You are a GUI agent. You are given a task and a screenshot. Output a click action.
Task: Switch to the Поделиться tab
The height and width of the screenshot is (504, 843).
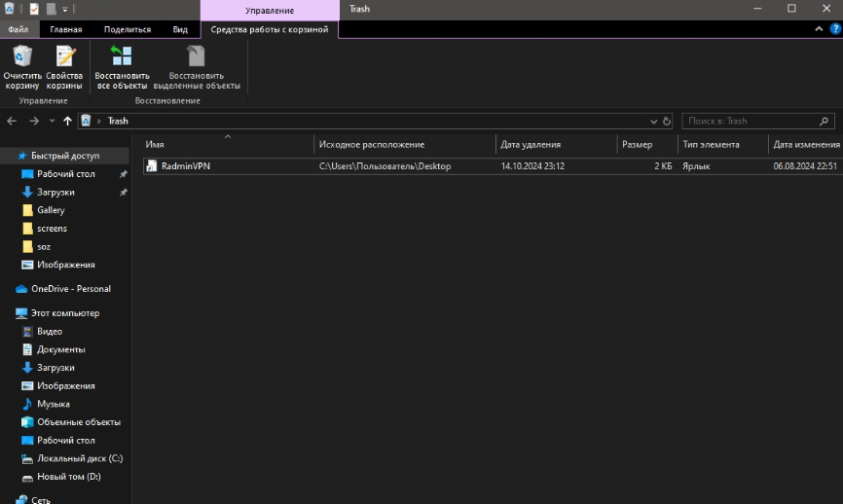pos(128,29)
